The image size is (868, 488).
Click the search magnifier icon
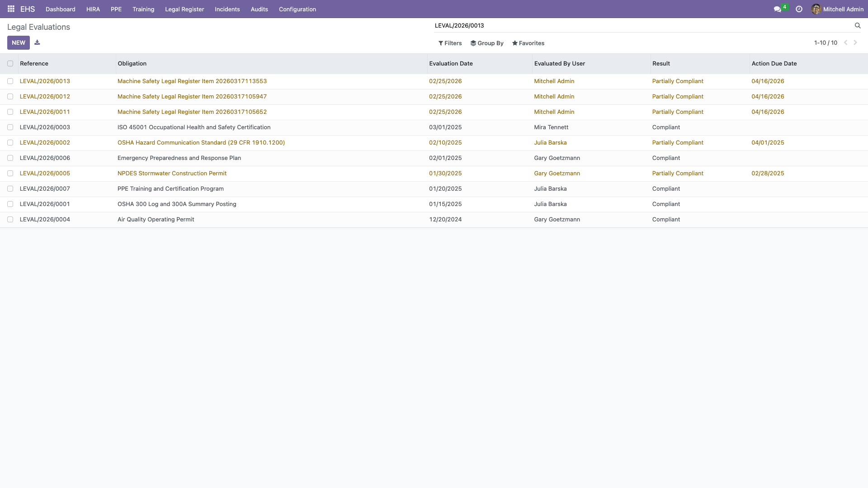pyautogui.click(x=857, y=26)
